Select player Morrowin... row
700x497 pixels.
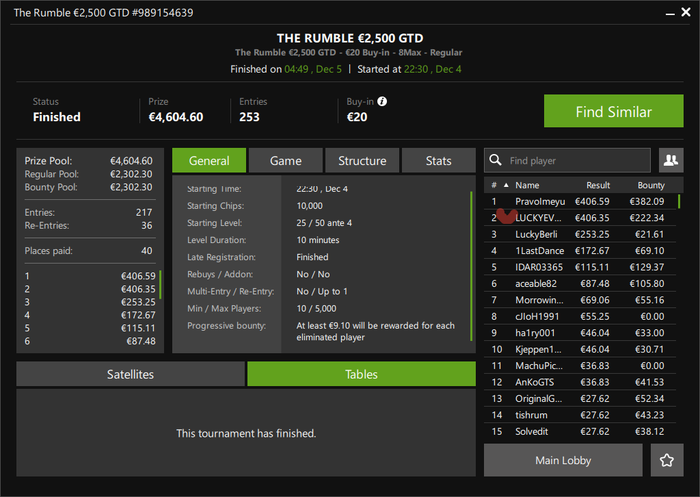pyautogui.click(x=579, y=300)
